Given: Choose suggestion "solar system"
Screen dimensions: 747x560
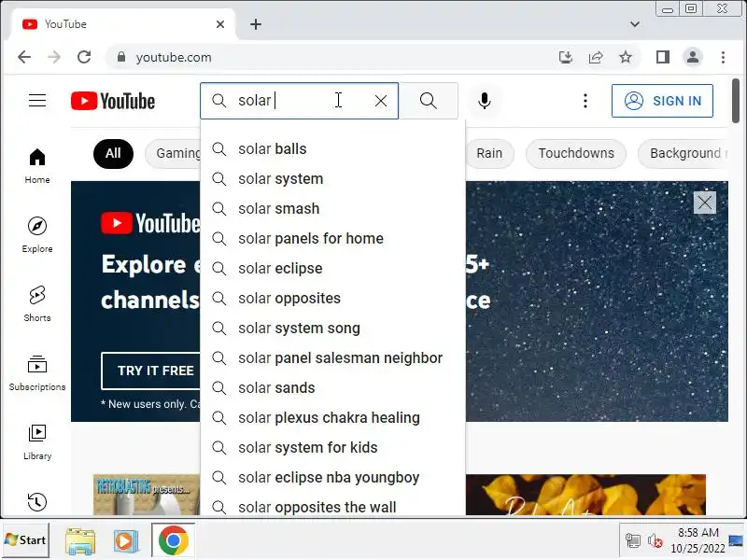Looking at the screenshot, I should click(x=332, y=179).
